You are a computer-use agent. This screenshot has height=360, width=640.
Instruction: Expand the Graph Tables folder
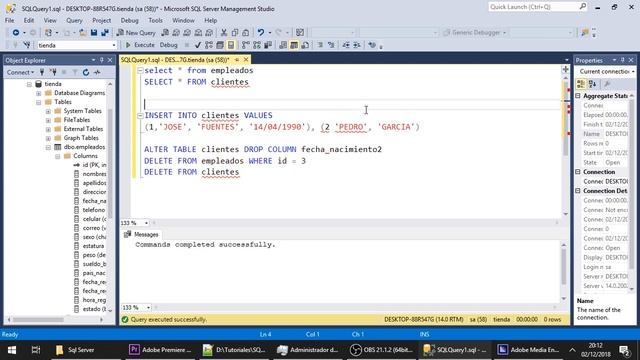[x=48, y=138]
